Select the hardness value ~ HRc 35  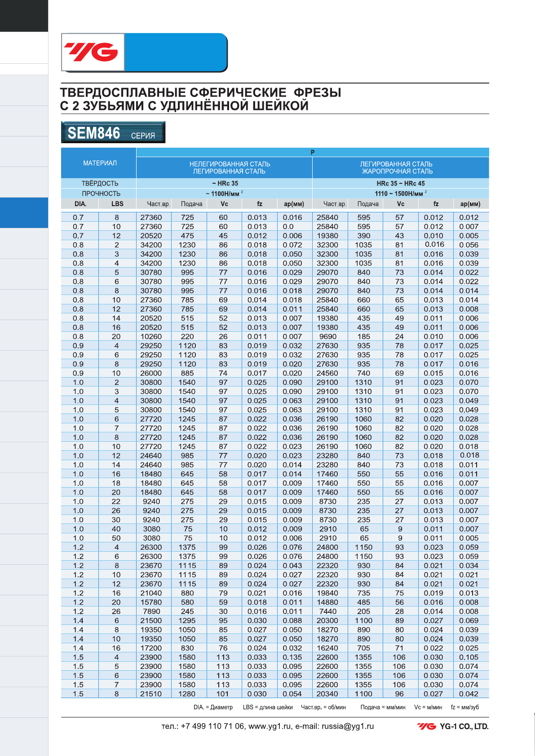[225, 183]
